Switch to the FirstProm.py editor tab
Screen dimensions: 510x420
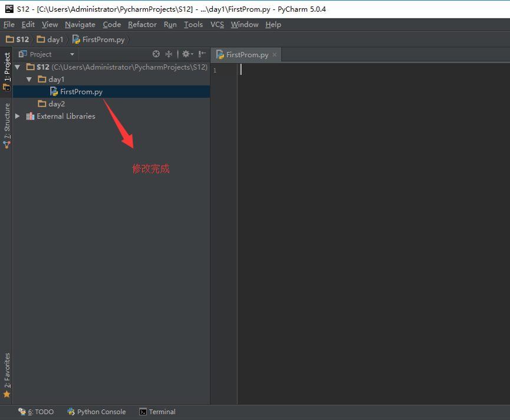pyautogui.click(x=246, y=55)
